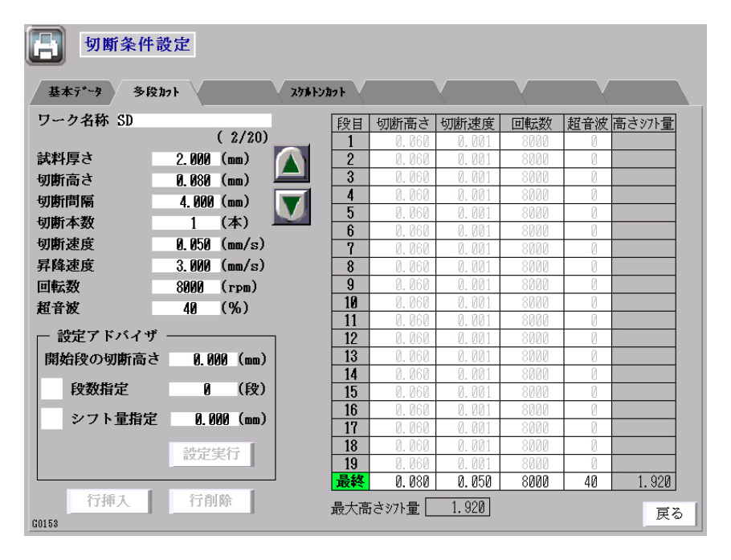Edit the 超音波 percentage value 40
Viewport: 731px width, 560px height.
186,309
